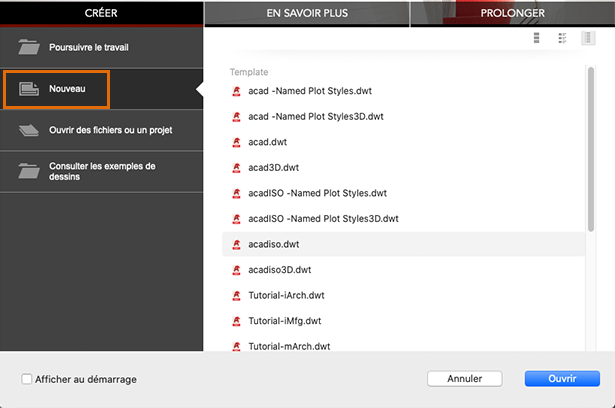The image size is (615, 408).
Task: Switch to detailed list view icon
Action: click(x=562, y=38)
